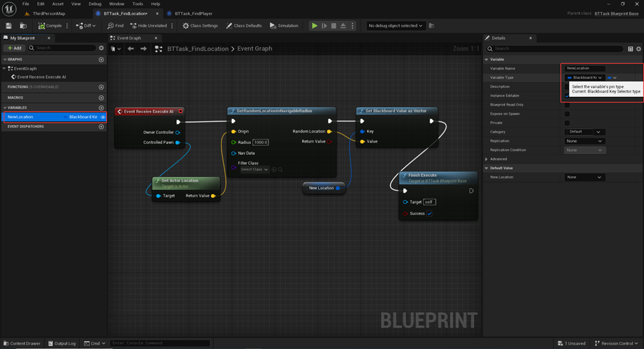The image size is (644, 349).
Task: Click the debug object browse icon
Action: tap(431, 26)
